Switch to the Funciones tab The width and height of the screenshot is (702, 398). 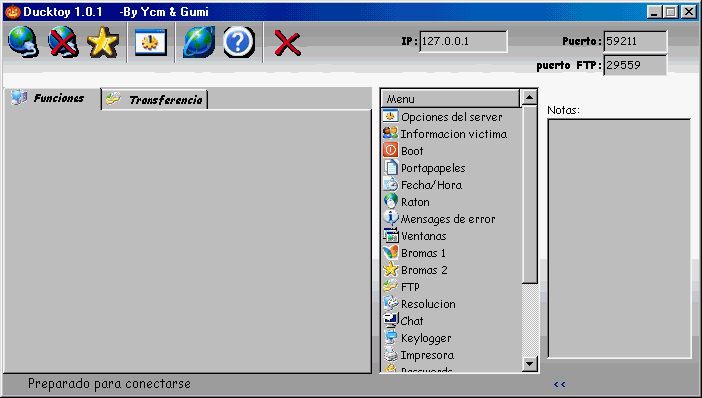point(52,98)
